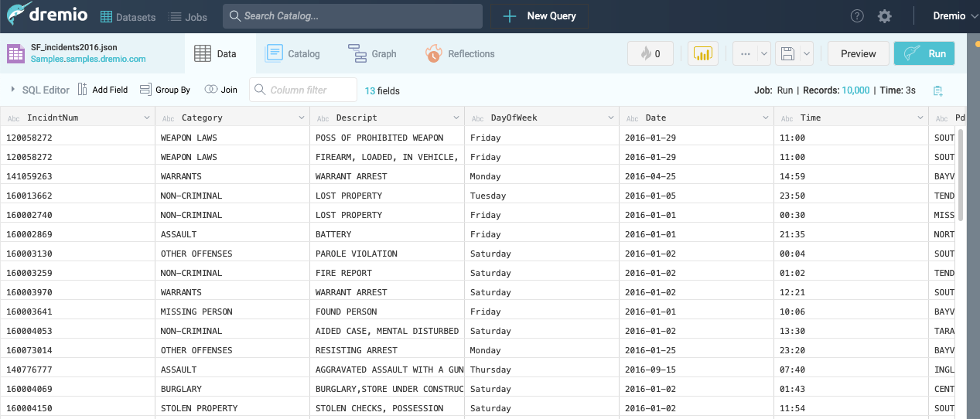Open the 10,000 records job link

[x=855, y=90]
